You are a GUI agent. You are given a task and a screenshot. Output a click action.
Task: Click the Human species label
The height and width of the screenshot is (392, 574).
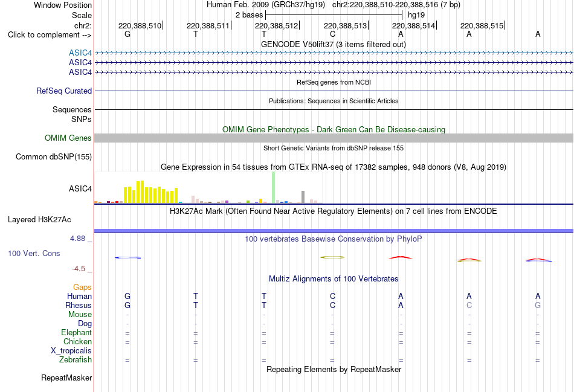pos(79,296)
